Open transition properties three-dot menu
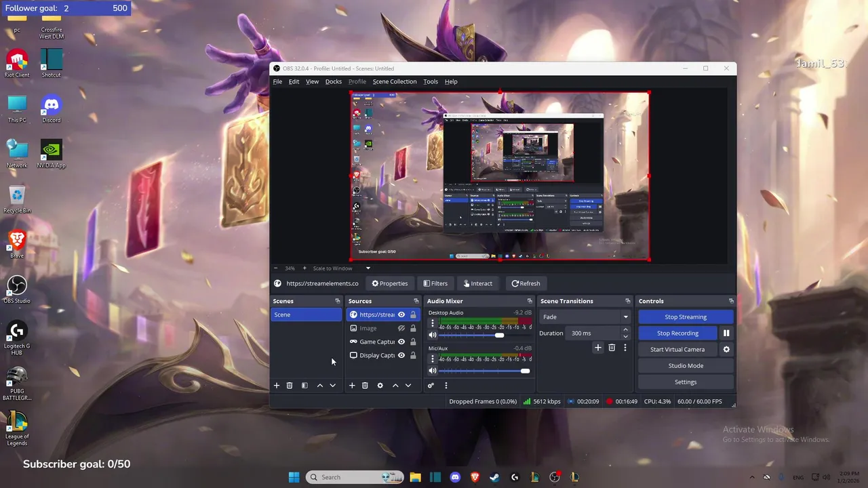 point(625,348)
